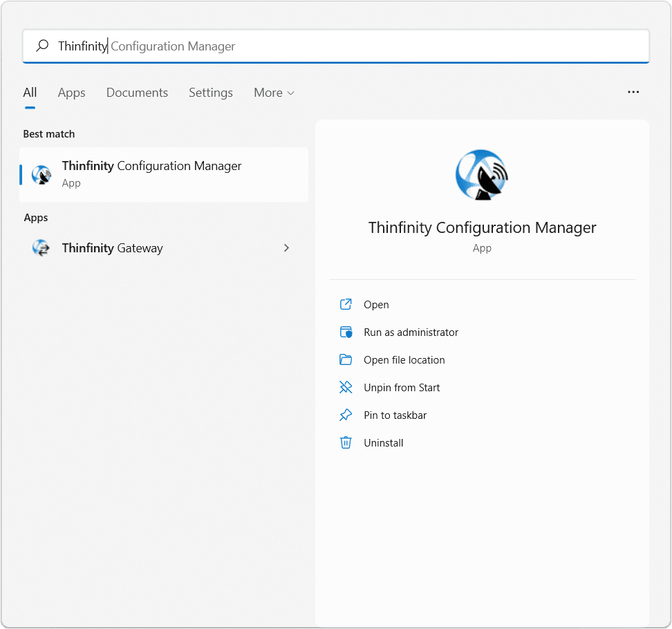Choose Uninstall for Thinfinity Configuration Manager

tap(384, 443)
